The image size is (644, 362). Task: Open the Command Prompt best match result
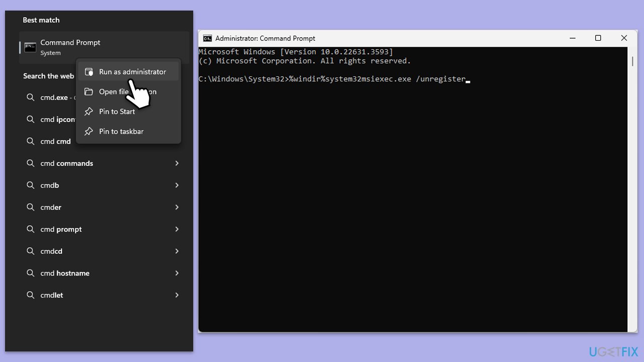(x=104, y=47)
